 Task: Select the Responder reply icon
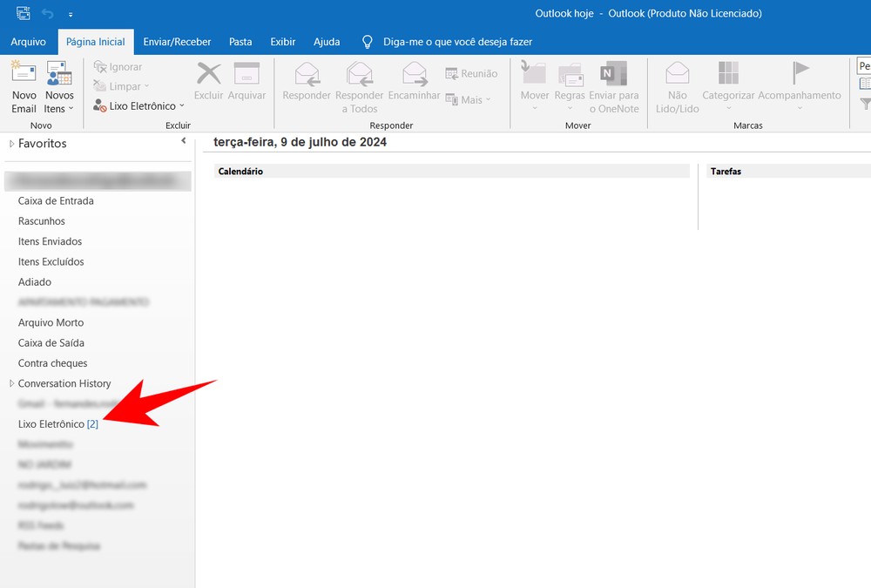click(306, 85)
